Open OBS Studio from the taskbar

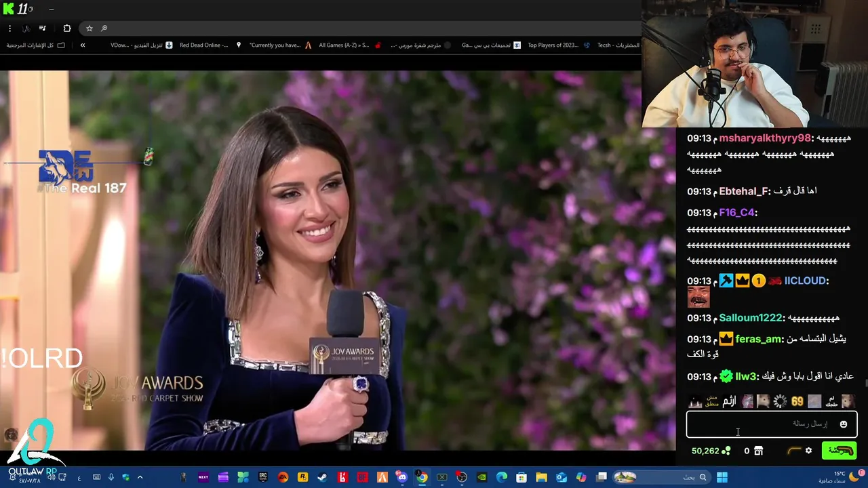[462, 477]
